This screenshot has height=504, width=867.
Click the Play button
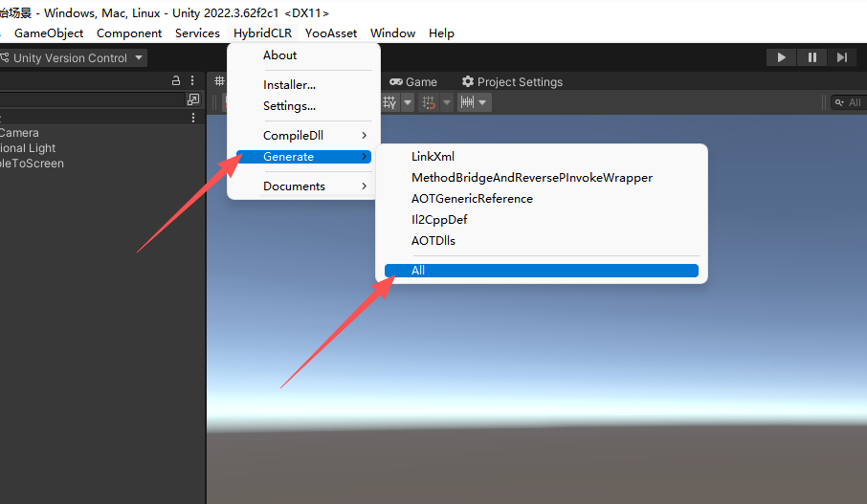(781, 57)
